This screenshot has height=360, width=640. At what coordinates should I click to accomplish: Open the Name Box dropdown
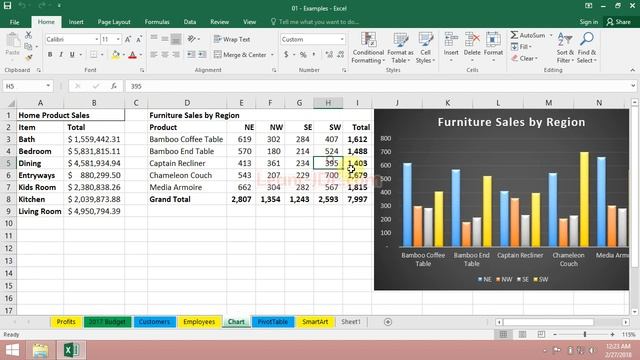pos(48,86)
